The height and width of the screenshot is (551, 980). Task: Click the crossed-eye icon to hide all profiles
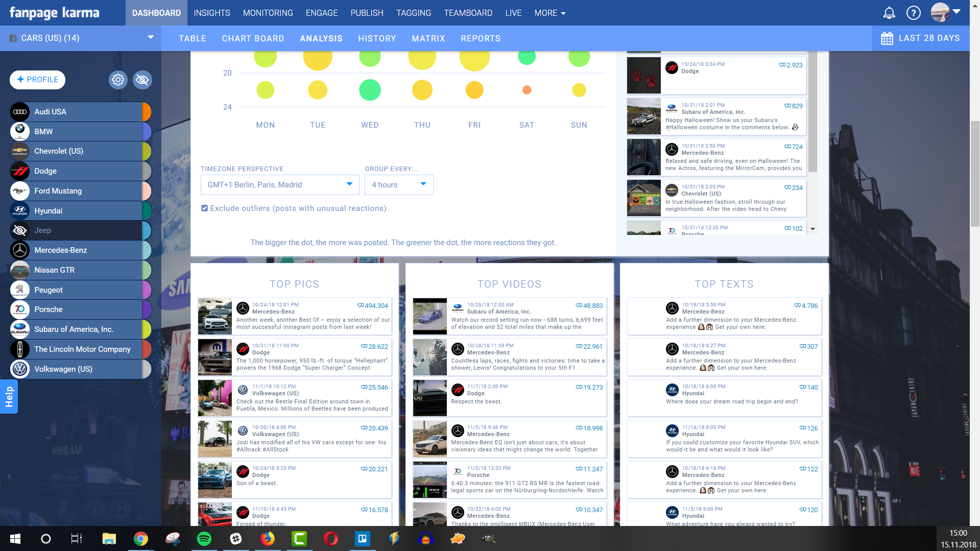pyautogui.click(x=142, y=80)
